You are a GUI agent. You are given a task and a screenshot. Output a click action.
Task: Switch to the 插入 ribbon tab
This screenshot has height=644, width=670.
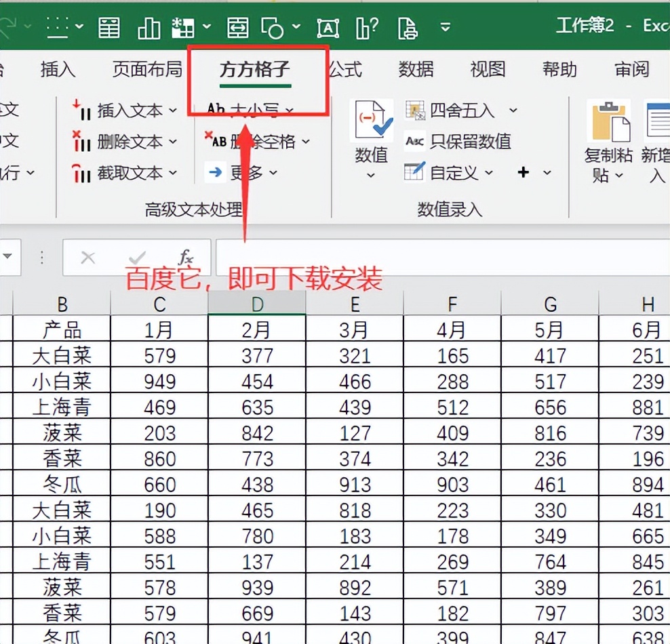point(58,69)
